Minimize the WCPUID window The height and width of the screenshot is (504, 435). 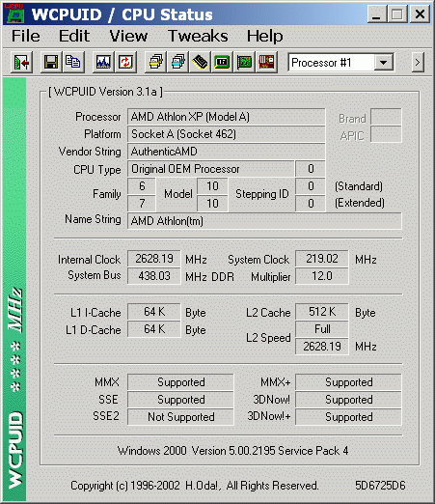click(x=377, y=14)
